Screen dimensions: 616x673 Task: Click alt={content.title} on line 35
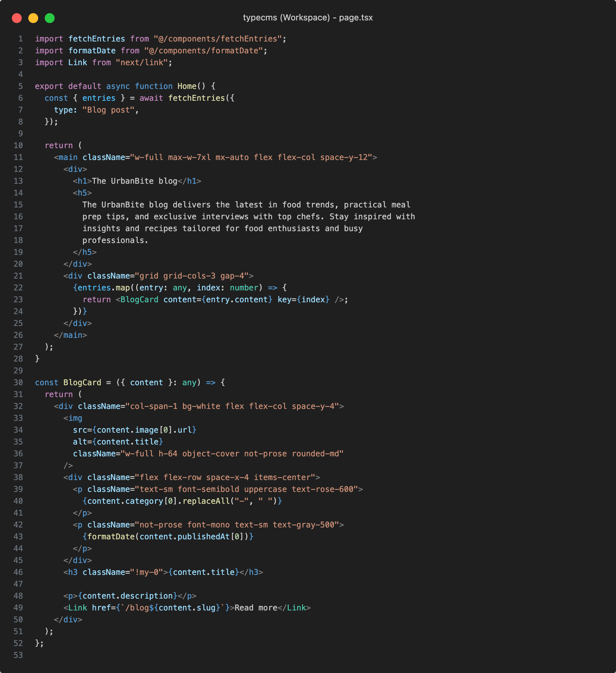(x=118, y=442)
